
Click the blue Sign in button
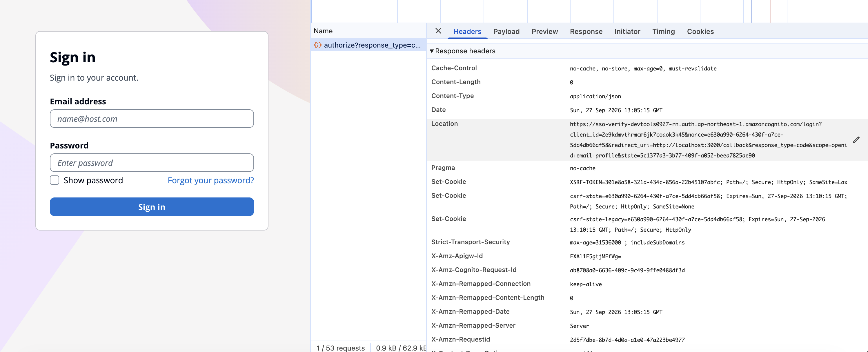(152, 207)
